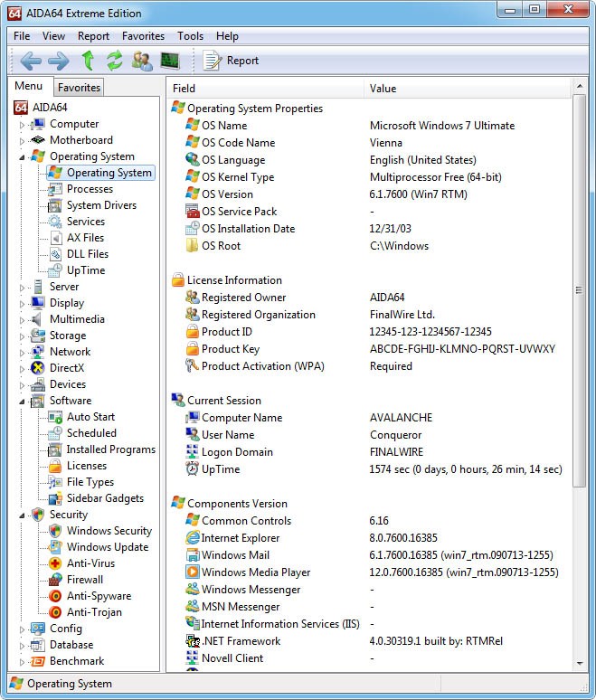This screenshot has width=596, height=700.
Task: Open the File menu
Action: (22, 36)
